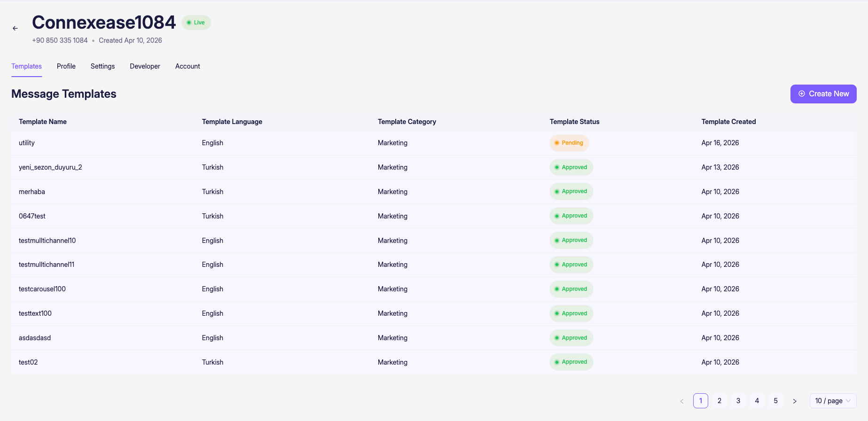Click English language in utility row
Image resolution: width=868 pixels, height=421 pixels.
pyautogui.click(x=212, y=143)
